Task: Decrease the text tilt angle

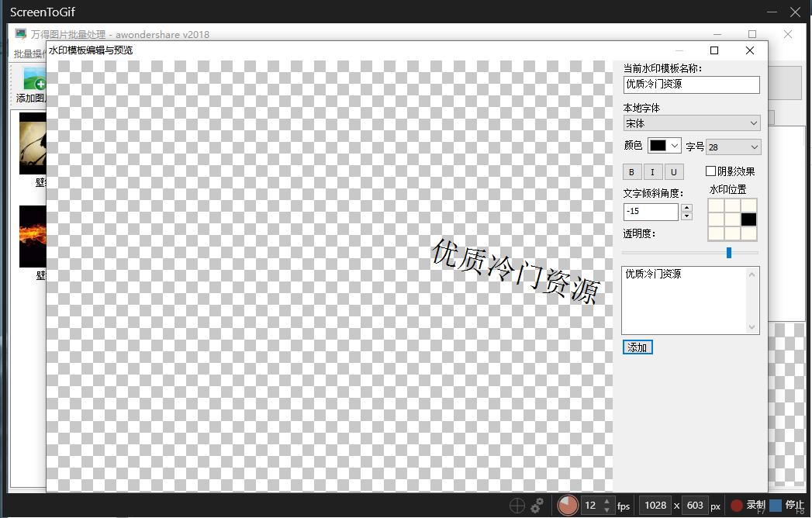Action: 686,216
